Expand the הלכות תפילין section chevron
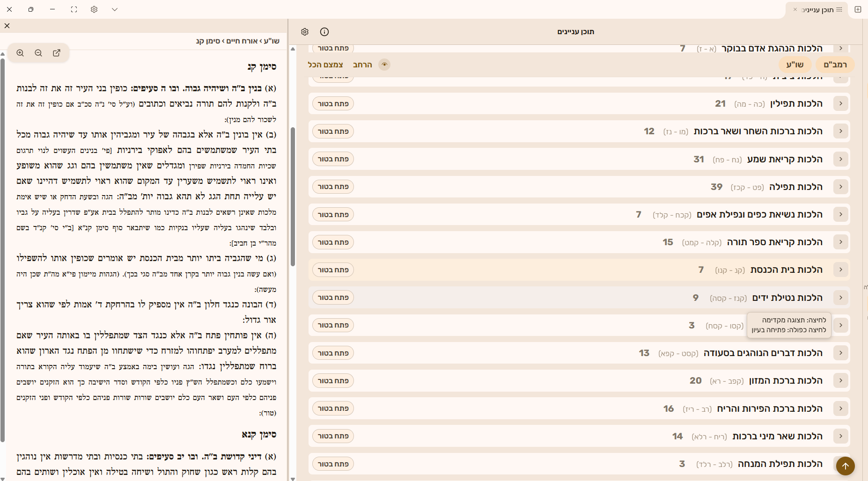This screenshot has height=481, width=868. [x=841, y=103]
